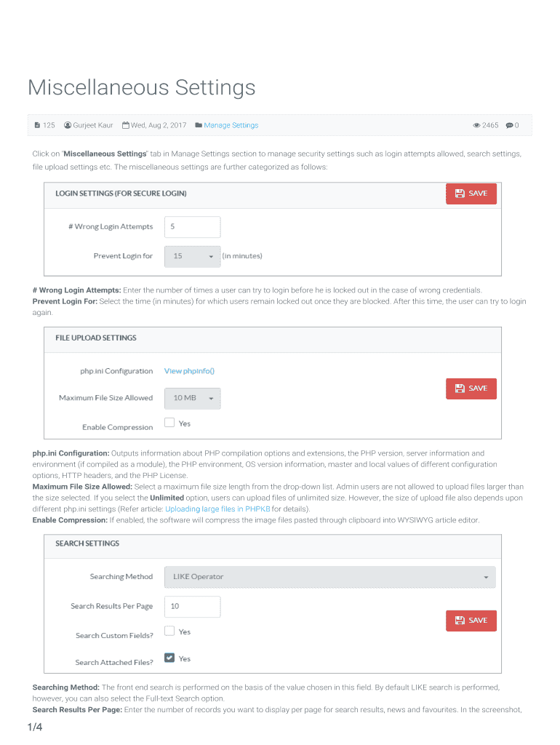Image resolution: width=560 pixels, height=745 pixels.
Task: Open the View phpinfo() link
Action: click(189, 371)
